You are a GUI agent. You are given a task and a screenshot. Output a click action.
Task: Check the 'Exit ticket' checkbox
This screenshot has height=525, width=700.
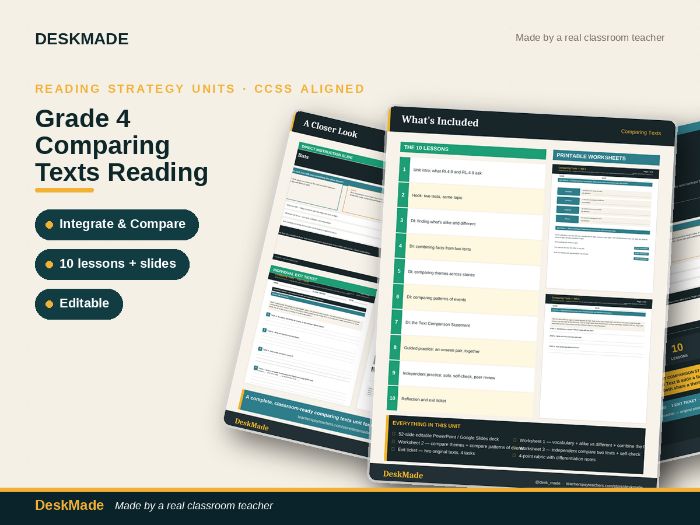(393, 450)
